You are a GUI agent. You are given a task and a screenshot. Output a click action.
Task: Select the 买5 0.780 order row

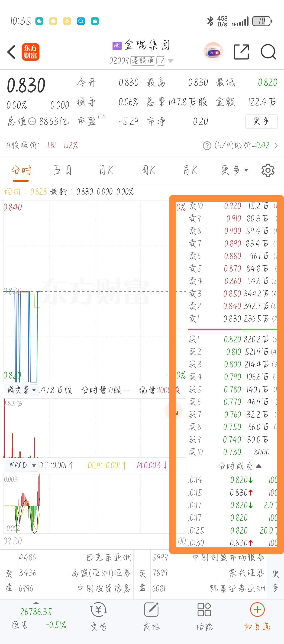(x=232, y=390)
